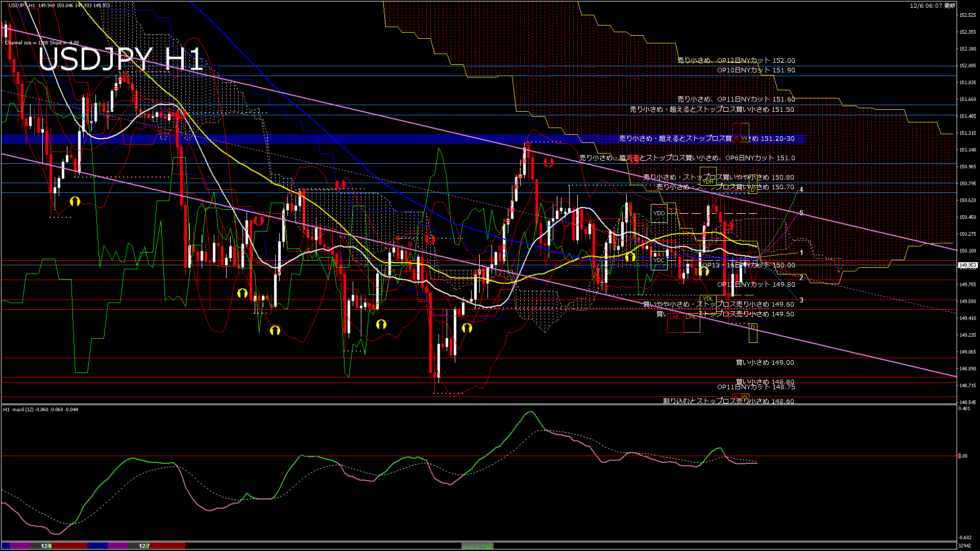Click the OP10日NYカット 151.90 label
The height and width of the screenshot is (551, 980).
click(756, 70)
